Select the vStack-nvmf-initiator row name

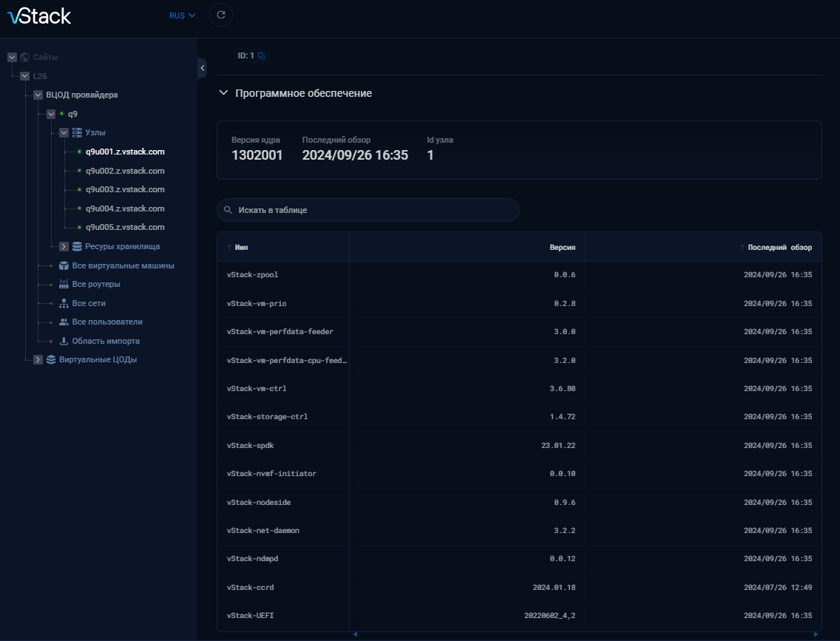(271, 473)
